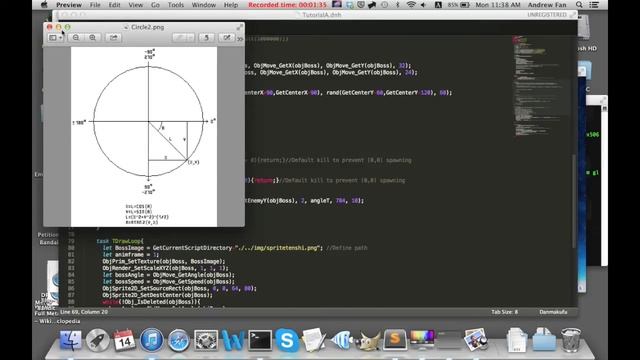Open the fish icon app in the Dock
The height and width of the screenshot is (360, 640).
pyautogui.click(x=341, y=340)
